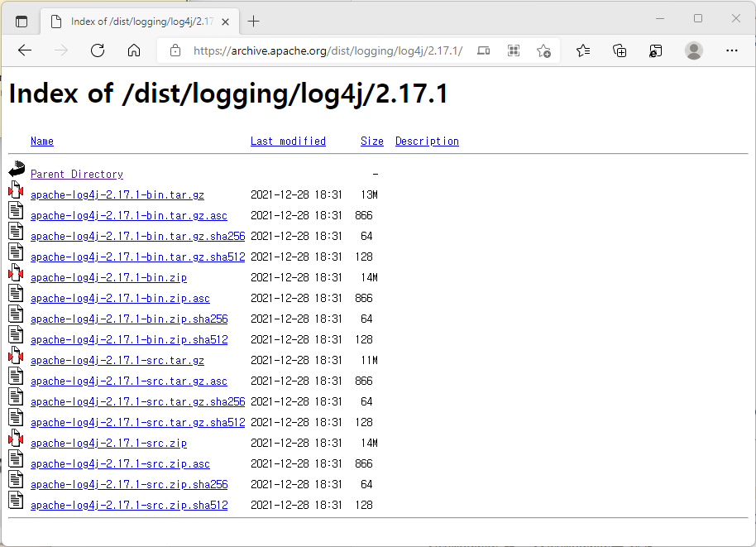
Task: Download apache-log4j-2.17.1-bin.zip
Action: (x=108, y=278)
